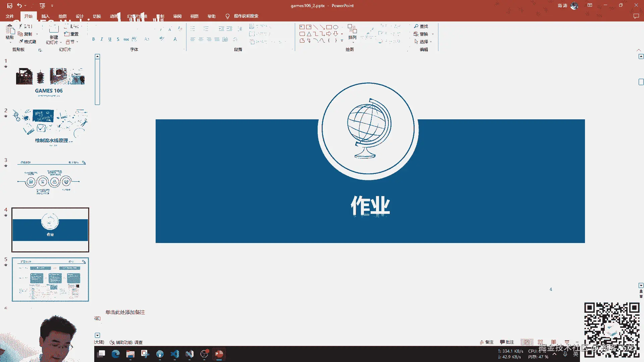The height and width of the screenshot is (362, 644).
Task: Click the Undo arrow in the quick access toolbar
Action: (x=19, y=6)
